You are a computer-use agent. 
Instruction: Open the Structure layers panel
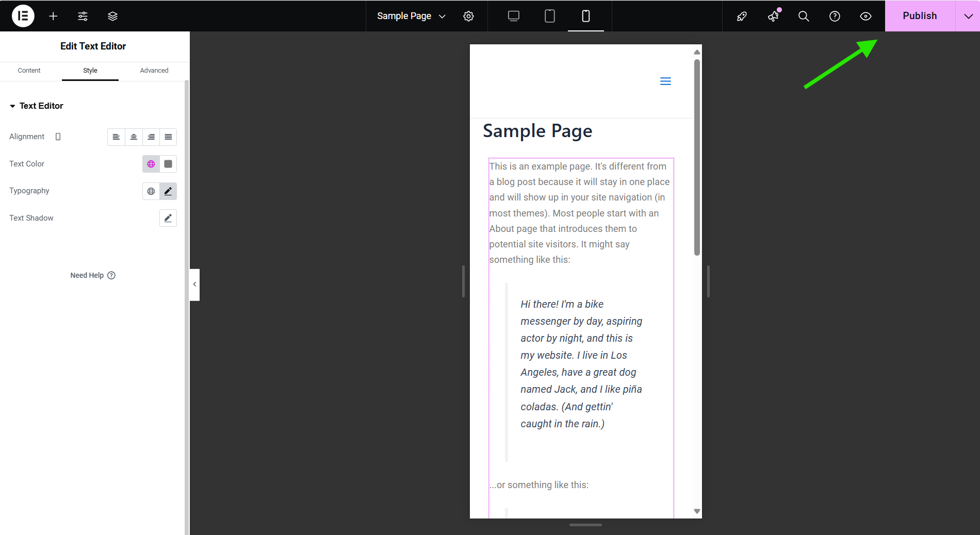[112, 16]
